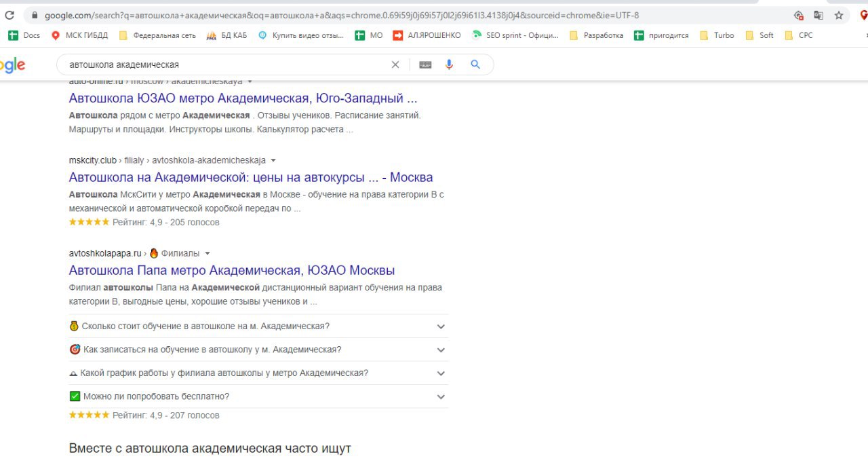Open the on-screen keyboard icon

coord(425,64)
